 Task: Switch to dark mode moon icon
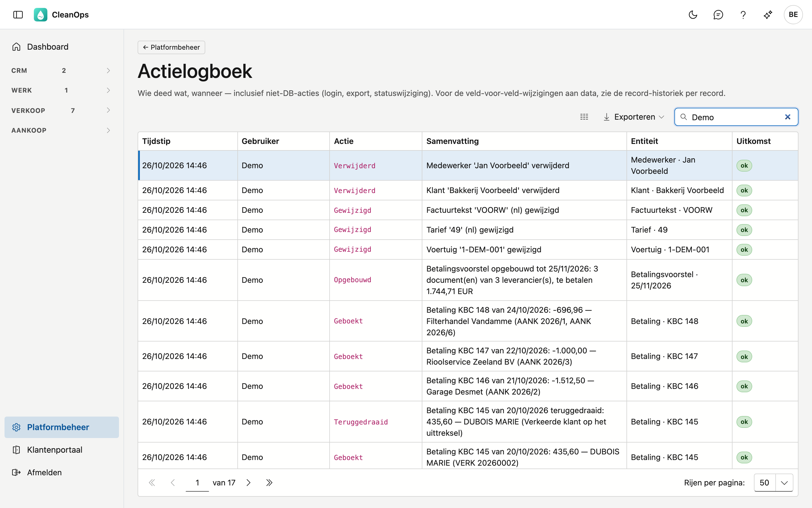693,14
